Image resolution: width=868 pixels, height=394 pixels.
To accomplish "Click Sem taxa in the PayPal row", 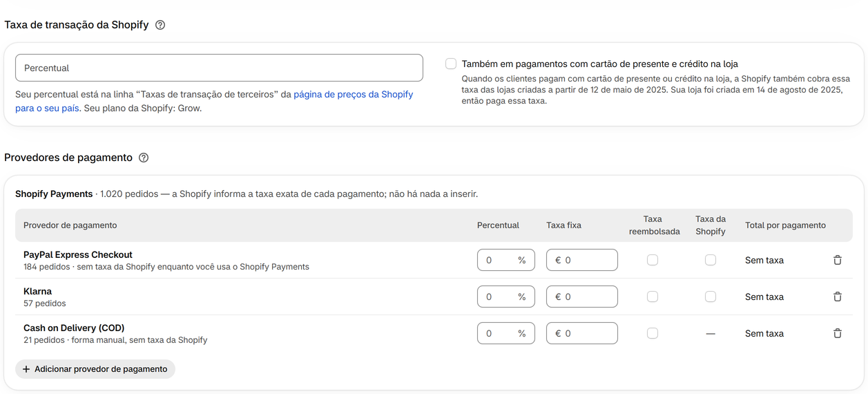I will coord(764,260).
